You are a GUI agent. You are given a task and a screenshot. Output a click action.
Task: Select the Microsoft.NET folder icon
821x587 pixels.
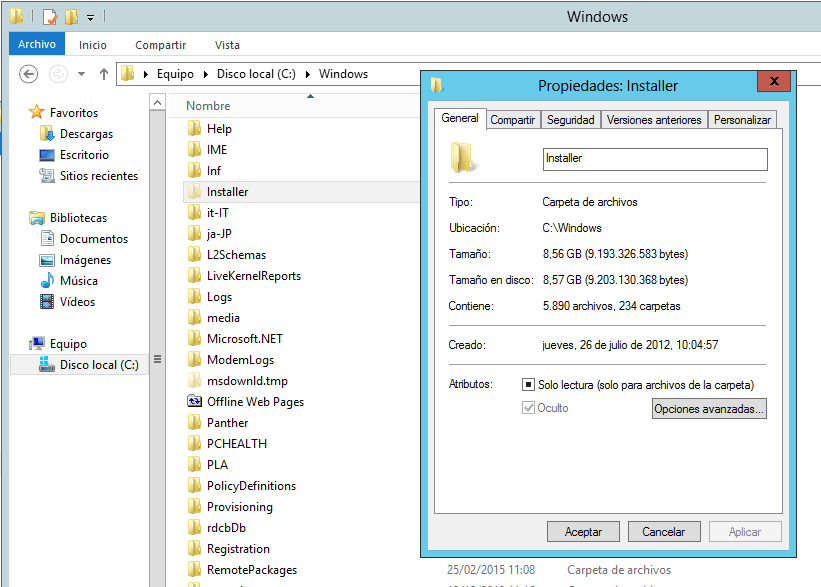coord(194,338)
